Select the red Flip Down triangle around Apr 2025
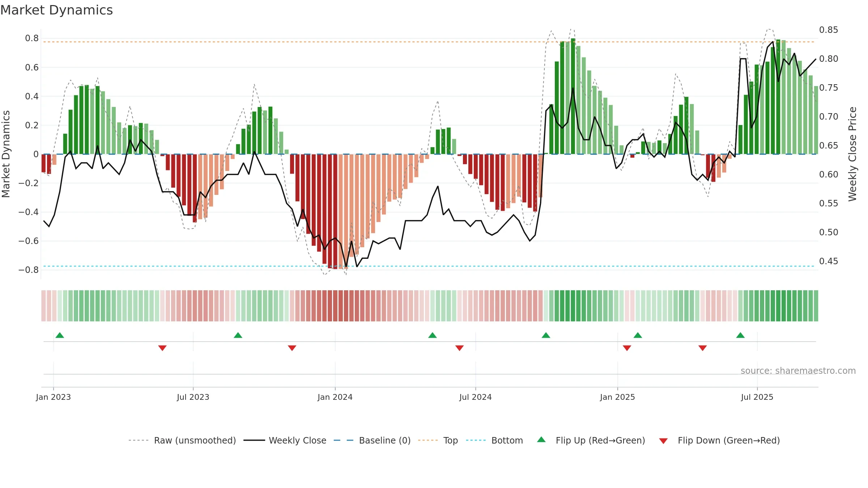 703,348
